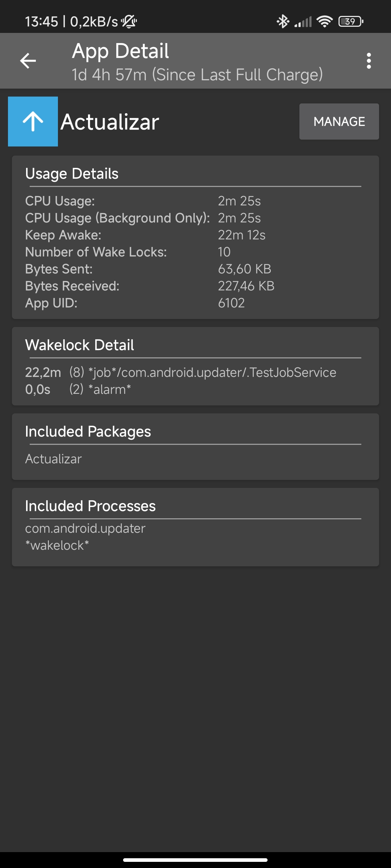391x868 pixels.
Task: Tap the Actualizar blue arrow app icon
Action: [x=33, y=122]
